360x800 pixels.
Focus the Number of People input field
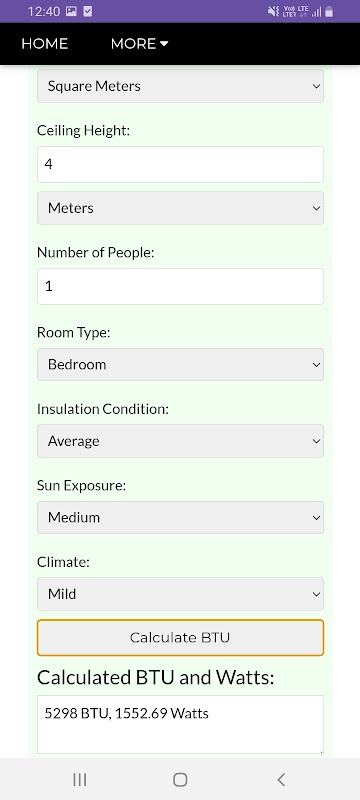click(181, 286)
